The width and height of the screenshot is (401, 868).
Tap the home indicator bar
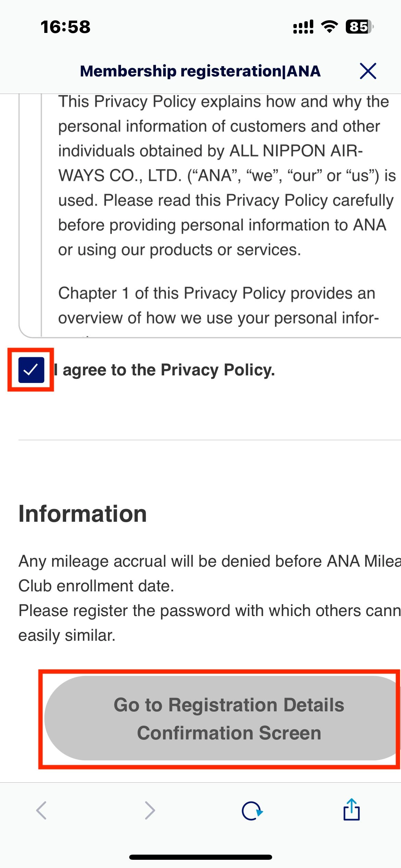pyautogui.click(x=200, y=857)
